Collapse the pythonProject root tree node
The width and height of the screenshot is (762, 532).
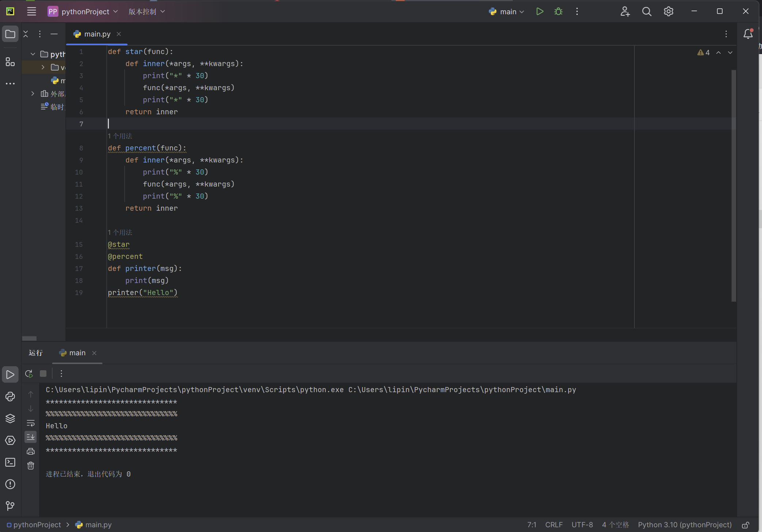33,54
